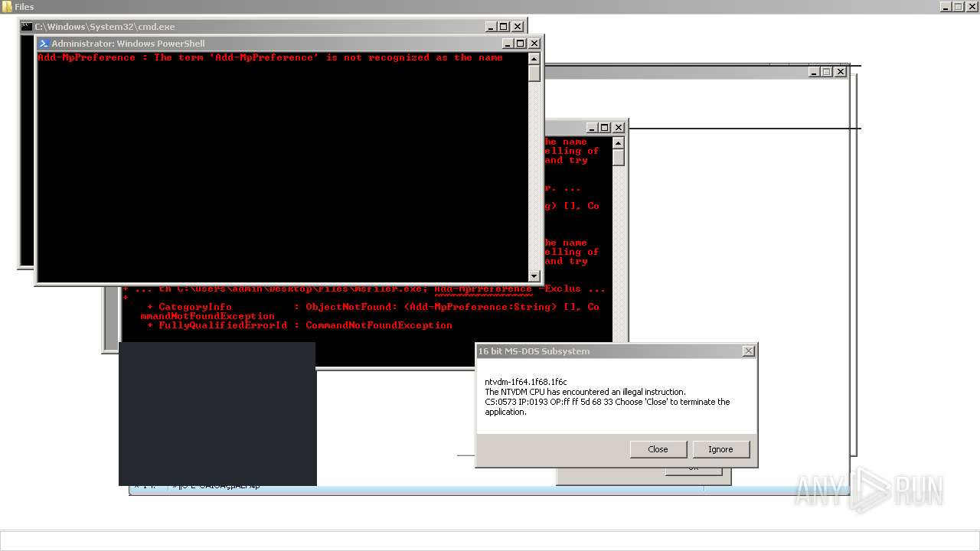This screenshot has height=551, width=980.
Task: Close the rear PowerShell window
Action: click(619, 128)
